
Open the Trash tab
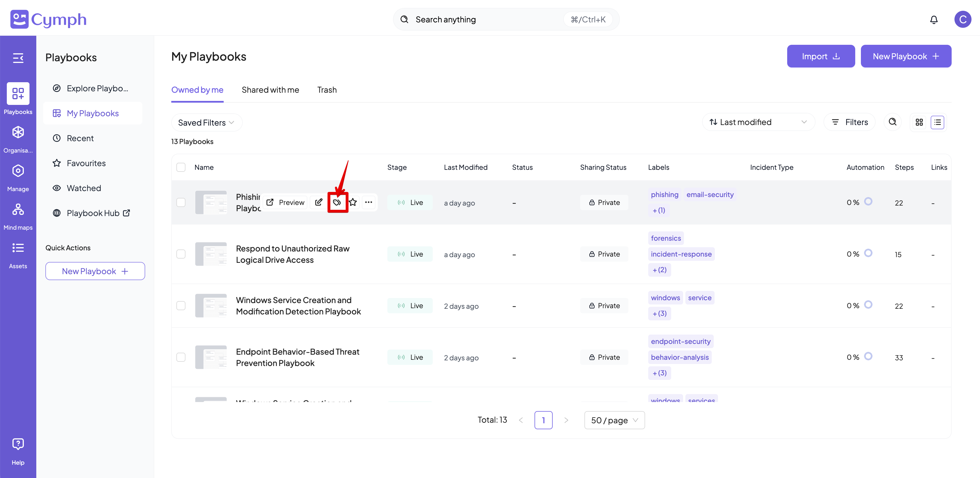[x=327, y=90]
